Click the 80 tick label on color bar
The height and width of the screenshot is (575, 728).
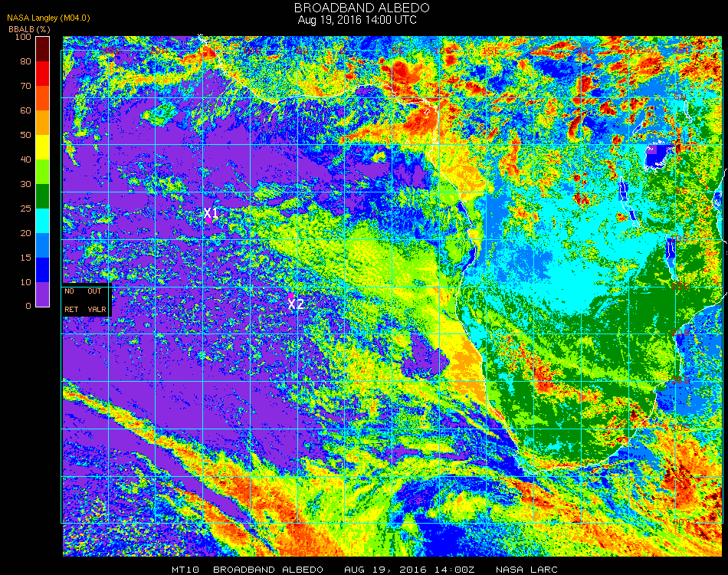click(25, 61)
